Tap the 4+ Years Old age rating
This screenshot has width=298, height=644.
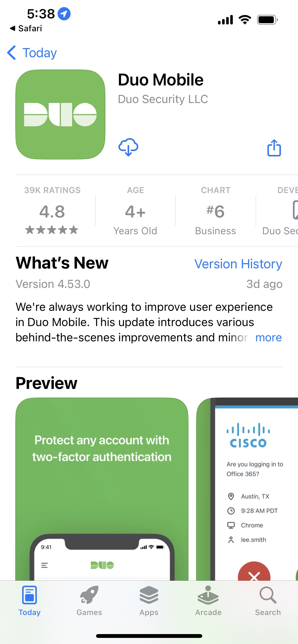coord(135,211)
